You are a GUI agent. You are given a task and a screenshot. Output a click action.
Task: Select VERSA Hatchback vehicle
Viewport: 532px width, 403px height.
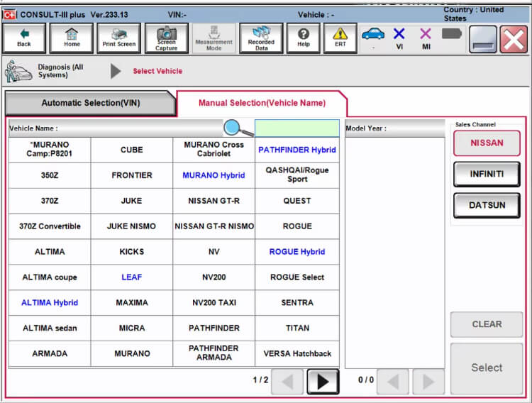pos(297,354)
